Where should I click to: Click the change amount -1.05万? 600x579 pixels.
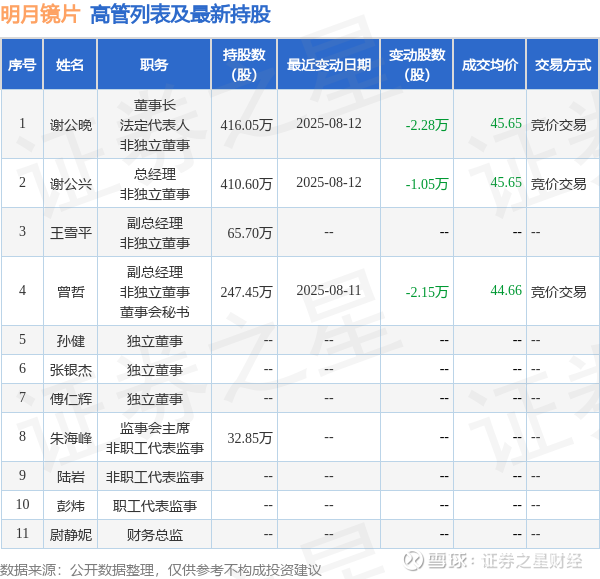(427, 184)
